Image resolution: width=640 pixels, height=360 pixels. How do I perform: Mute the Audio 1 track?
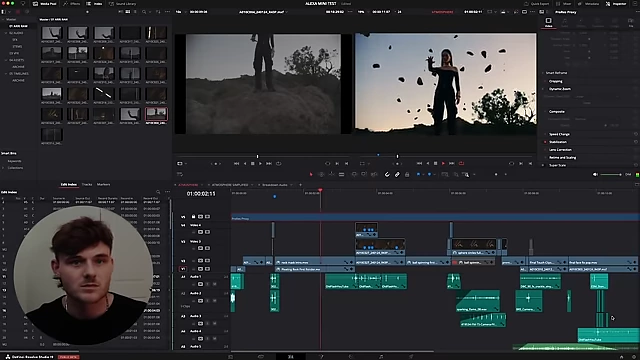click(215, 284)
